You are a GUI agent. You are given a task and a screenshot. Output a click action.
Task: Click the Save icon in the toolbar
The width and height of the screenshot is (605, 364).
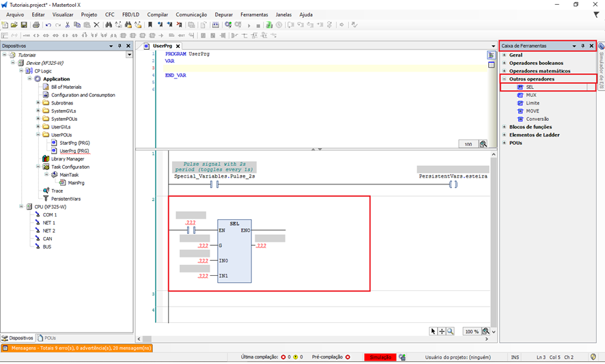click(24, 25)
